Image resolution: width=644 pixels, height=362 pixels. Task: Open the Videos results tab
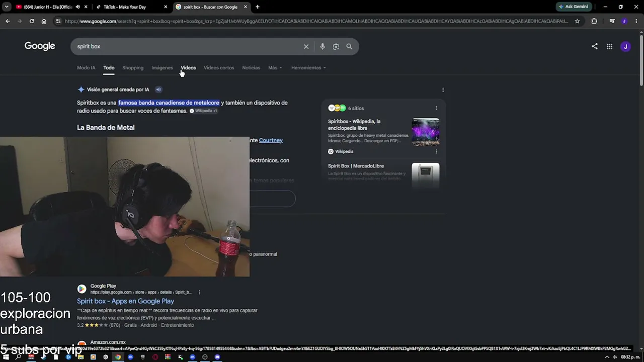tap(188, 68)
